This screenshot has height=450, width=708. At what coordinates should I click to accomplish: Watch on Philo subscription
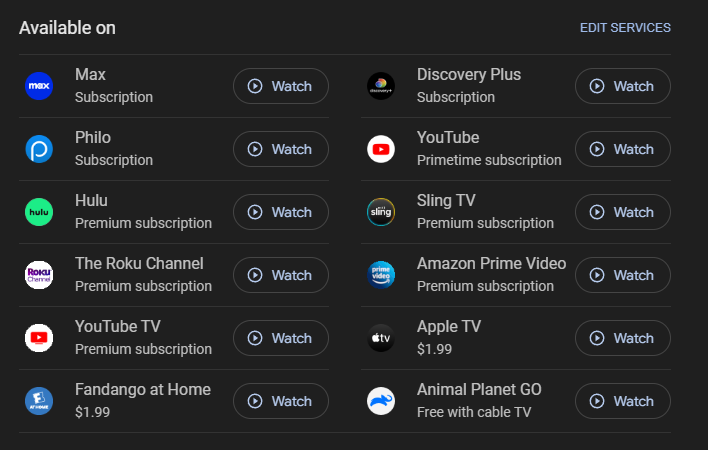281,149
